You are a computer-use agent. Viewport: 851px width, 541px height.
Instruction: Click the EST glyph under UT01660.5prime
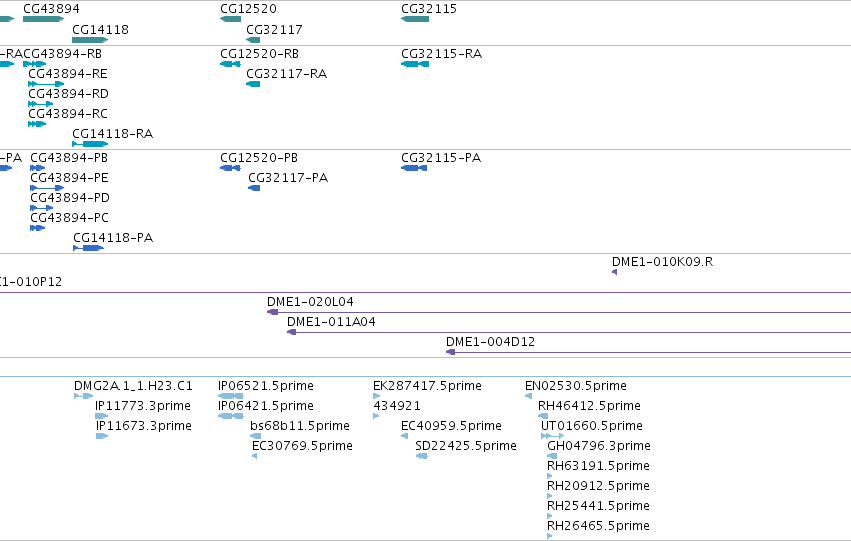552,436
